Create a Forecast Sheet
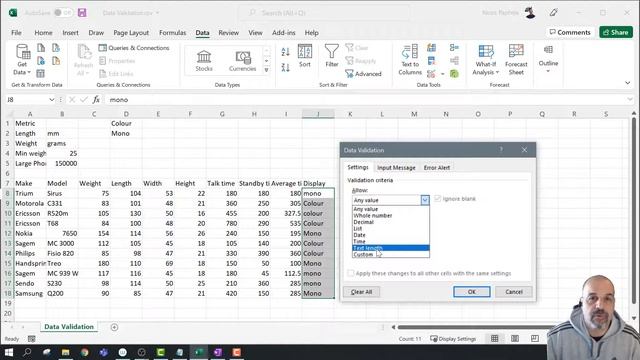640x360 pixels. point(516,60)
